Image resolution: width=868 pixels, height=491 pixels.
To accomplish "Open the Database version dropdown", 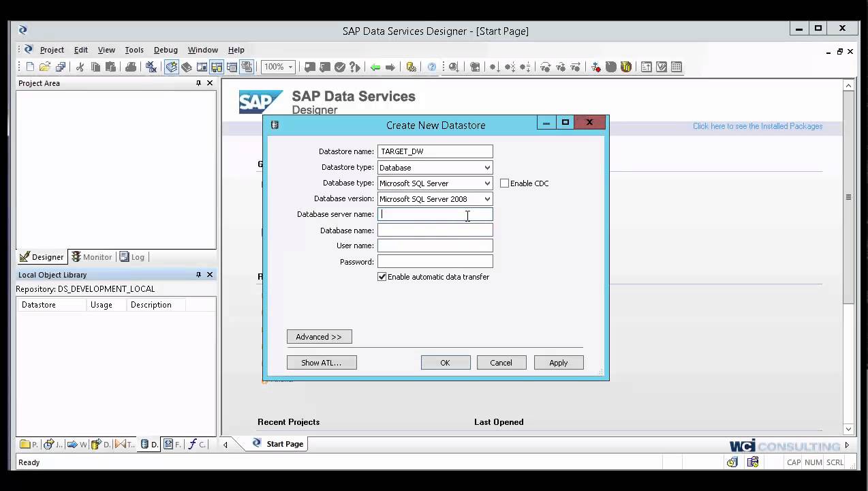I will click(487, 199).
